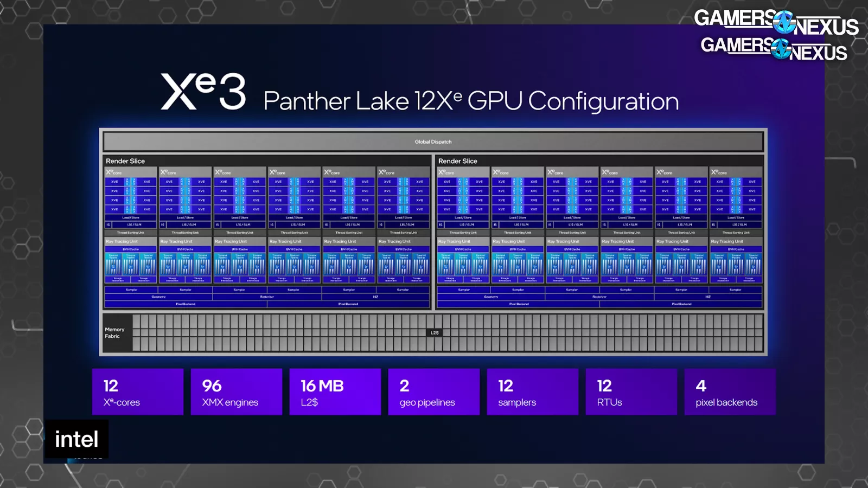
Task: Select the 12 RTUs tile
Action: pyautogui.click(x=631, y=392)
